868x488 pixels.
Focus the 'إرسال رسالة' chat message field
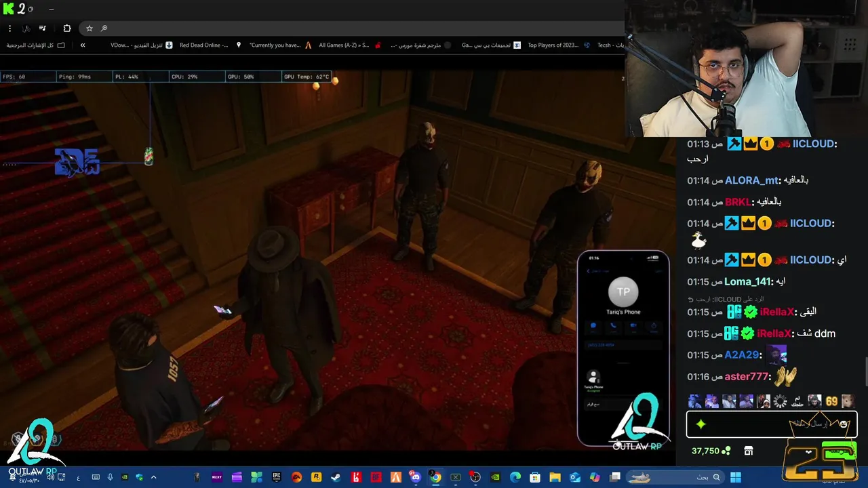[772, 424]
